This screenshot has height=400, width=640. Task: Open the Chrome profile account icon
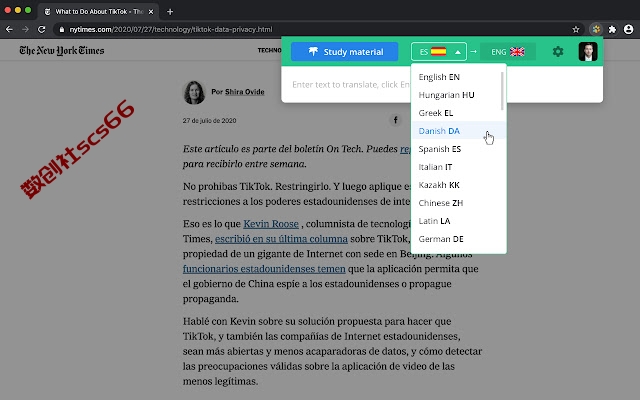(x=629, y=29)
